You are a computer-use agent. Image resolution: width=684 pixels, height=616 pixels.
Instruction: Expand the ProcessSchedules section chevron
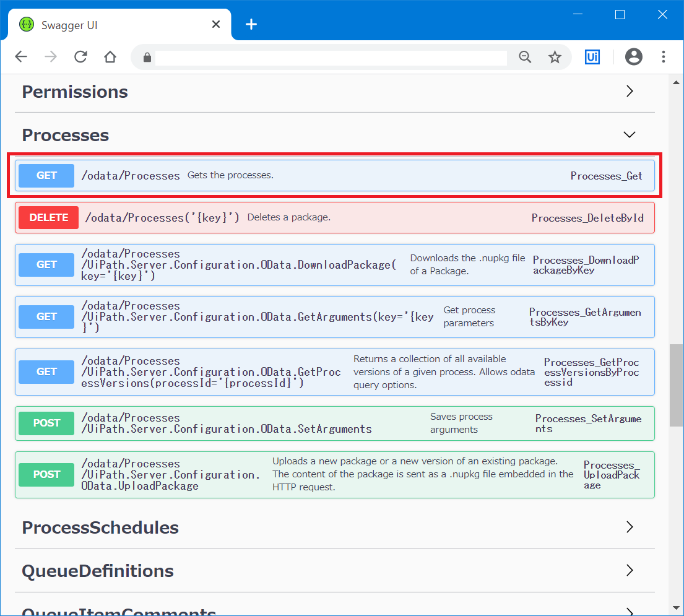pyautogui.click(x=630, y=527)
